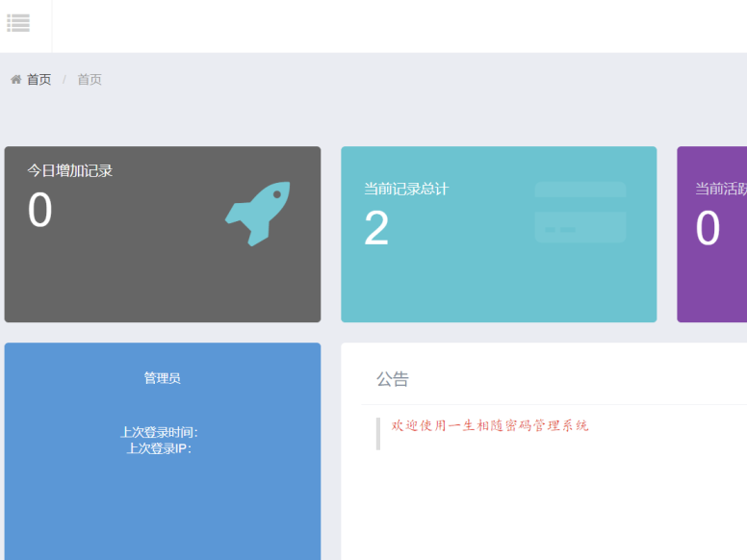Click the credit card icon on teal card
Screen dimensions: 747x560
pyautogui.click(x=580, y=213)
